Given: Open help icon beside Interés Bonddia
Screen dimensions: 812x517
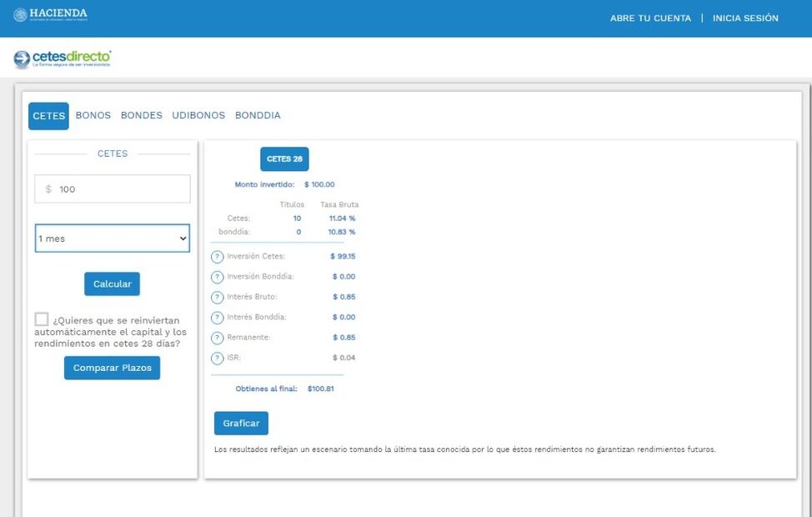Looking at the screenshot, I should click(x=218, y=318).
